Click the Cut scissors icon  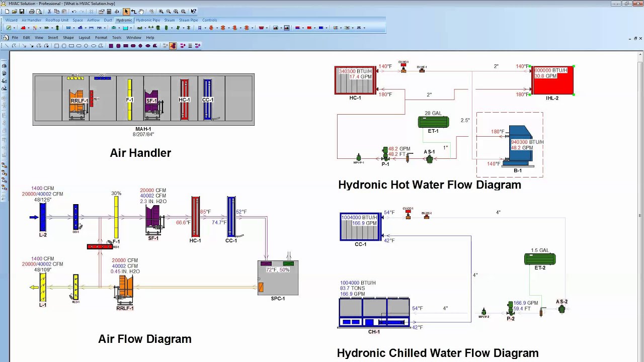(49, 12)
